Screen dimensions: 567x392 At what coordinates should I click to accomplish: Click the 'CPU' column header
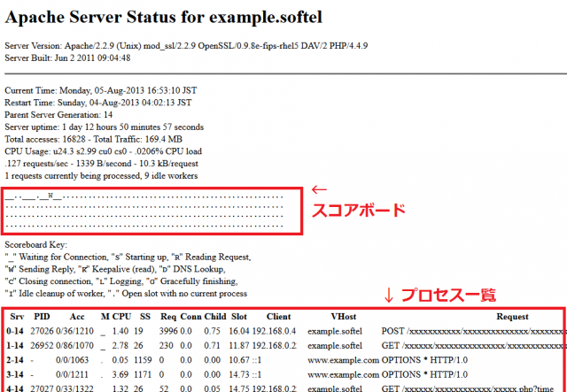point(121,317)
